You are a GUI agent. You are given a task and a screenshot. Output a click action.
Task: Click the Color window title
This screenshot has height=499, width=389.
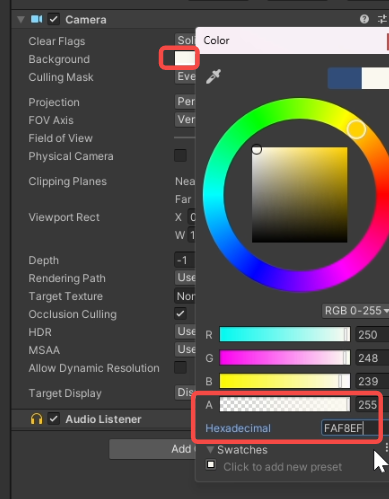216,40
